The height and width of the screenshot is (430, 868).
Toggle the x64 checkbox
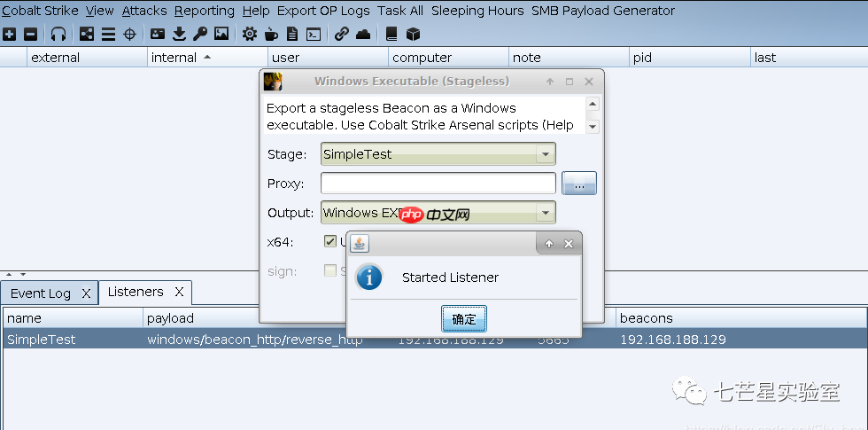[330, 241]
